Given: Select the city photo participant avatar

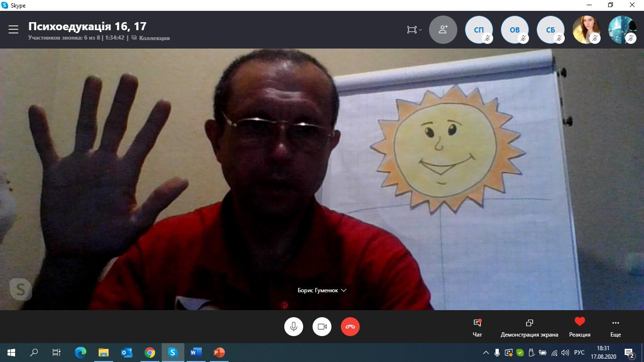Looking at the screenshot, I should point(622,30).
